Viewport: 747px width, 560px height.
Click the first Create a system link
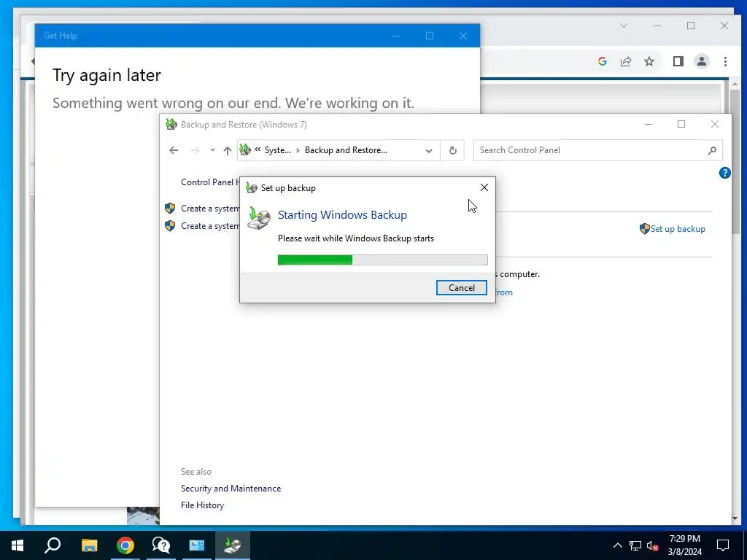(210, 209)
